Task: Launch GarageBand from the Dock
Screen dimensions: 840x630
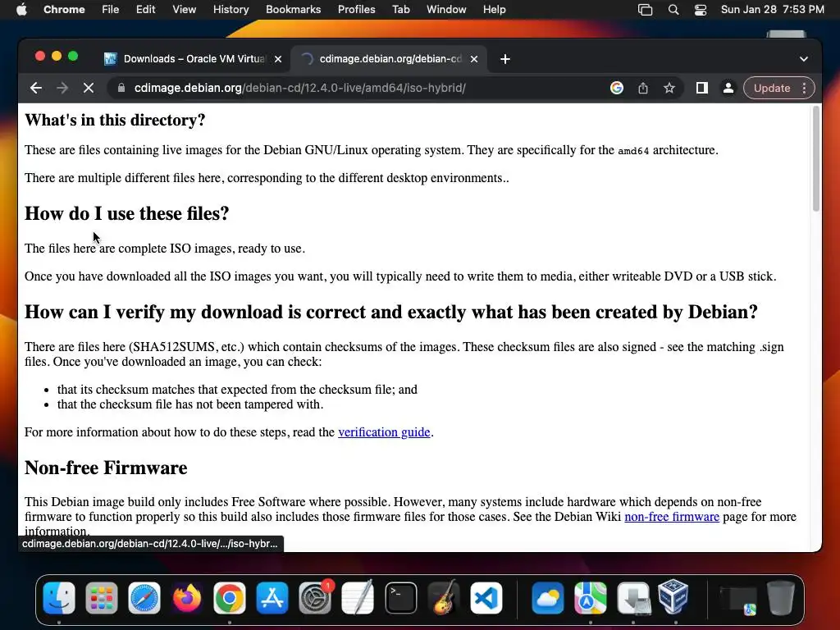Action: point(444,598)
